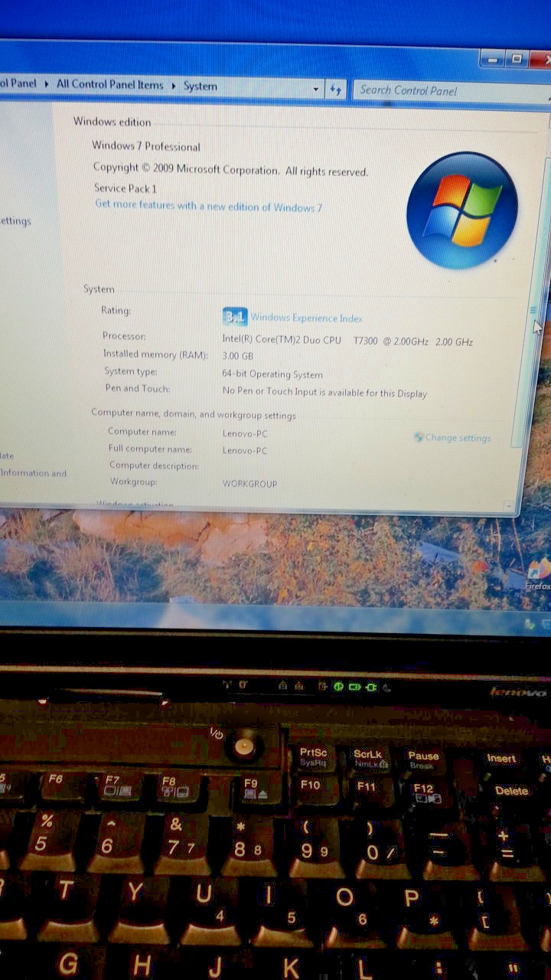
Task: Expand the arrow after All Control Panel Items
Action: [173, 86]
